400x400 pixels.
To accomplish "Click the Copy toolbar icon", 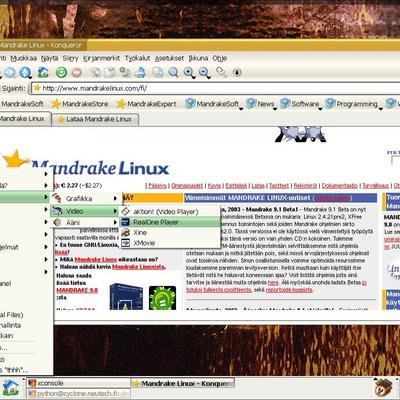I will [x=110, y=72].
